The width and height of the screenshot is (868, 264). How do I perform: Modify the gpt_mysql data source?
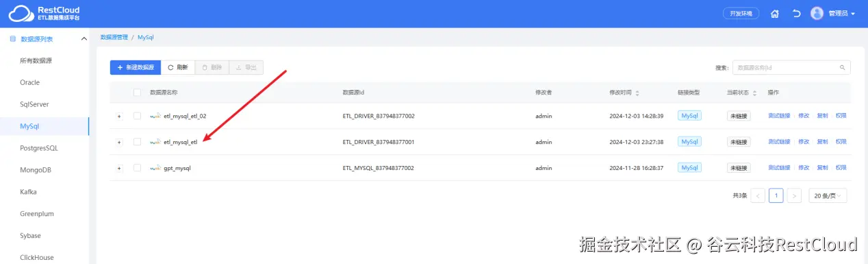point(804,168)
